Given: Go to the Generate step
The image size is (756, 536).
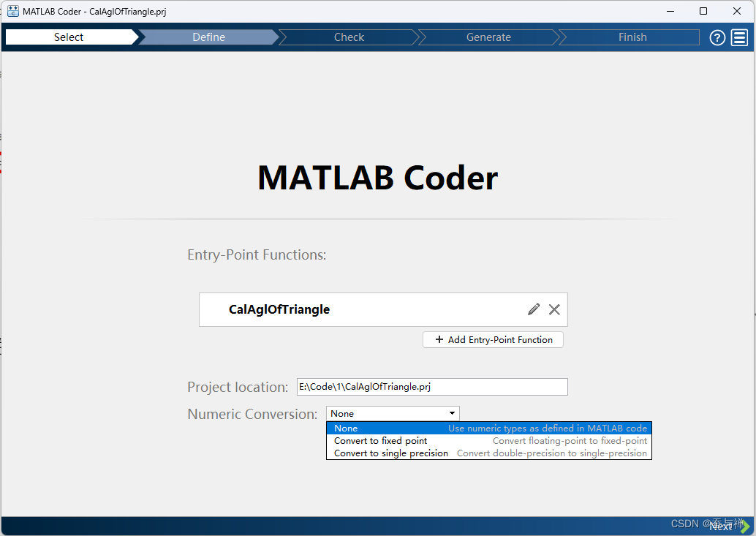Looking at the screenshot, I should (488, 37).
